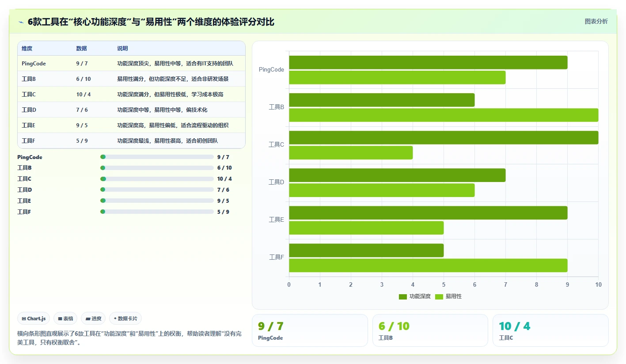Image resolution: width=626 pixels, height=364 pixels.
Task: Click 工具C dark green 功能深度 bar
Action: 444,137
